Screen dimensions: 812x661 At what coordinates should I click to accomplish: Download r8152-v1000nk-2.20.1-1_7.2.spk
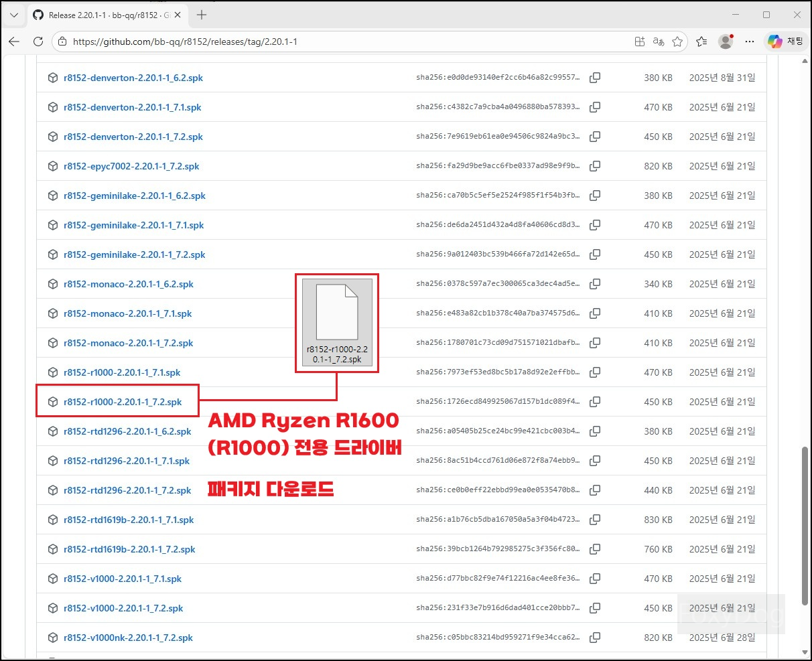click(128, 638)
